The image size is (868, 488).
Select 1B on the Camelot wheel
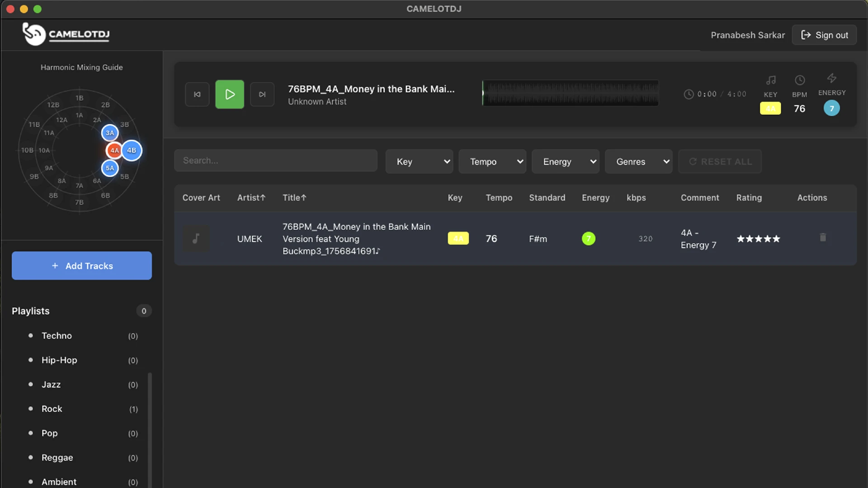coord(80,98)
